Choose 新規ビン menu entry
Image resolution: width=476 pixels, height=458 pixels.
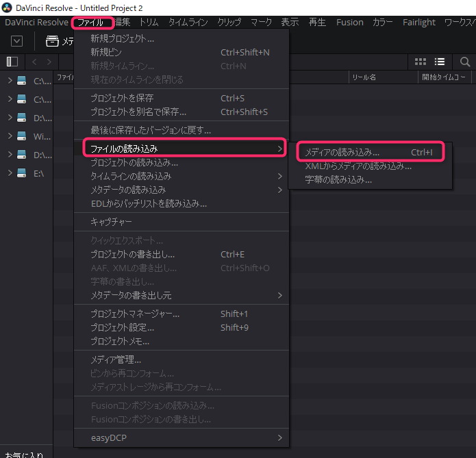pos(181,52)
